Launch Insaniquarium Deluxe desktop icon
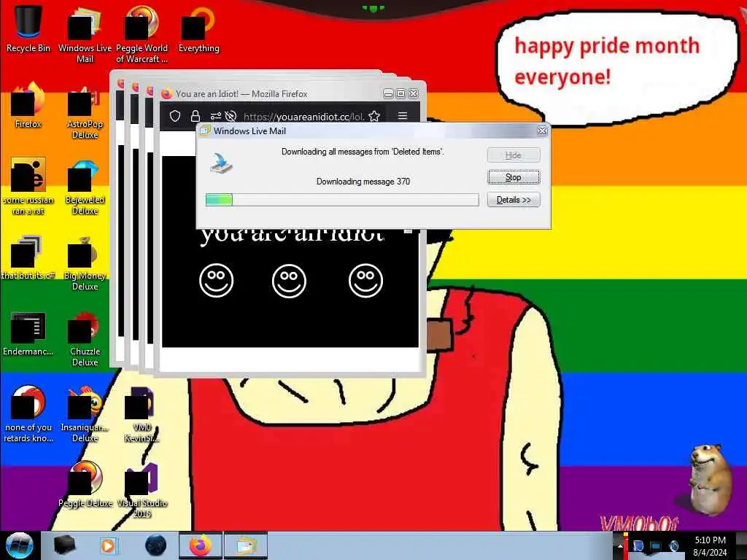This screenshot has width=747, height=560. [85, 413]
